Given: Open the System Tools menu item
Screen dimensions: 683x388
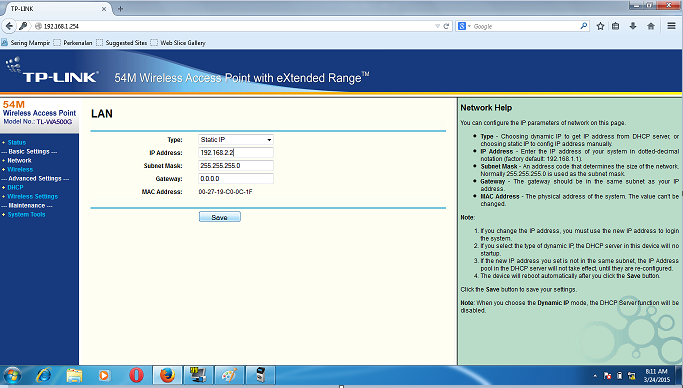Looking at the screenshot, I should pyautogui.click(x=26, y=214).
